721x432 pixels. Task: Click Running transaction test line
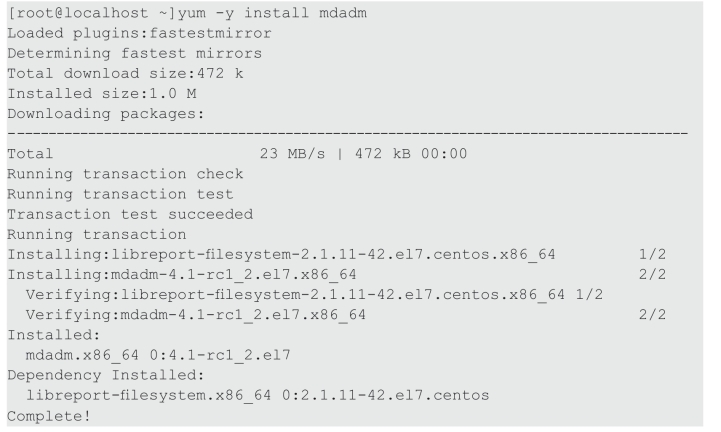tap(120, 194)
